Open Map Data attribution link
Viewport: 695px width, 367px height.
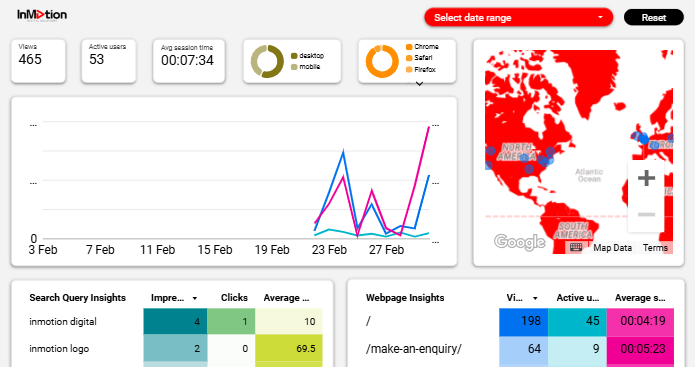point(613,248)
